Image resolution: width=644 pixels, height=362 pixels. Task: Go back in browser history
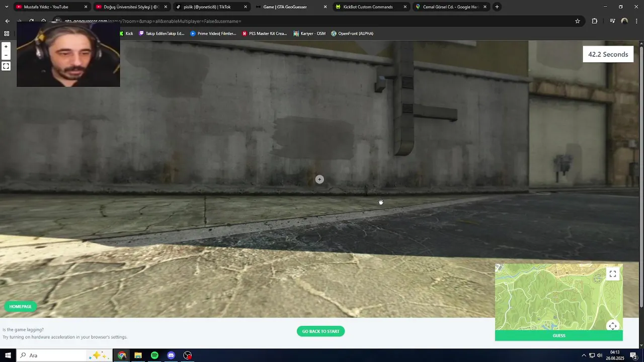[x=7, y=21]
